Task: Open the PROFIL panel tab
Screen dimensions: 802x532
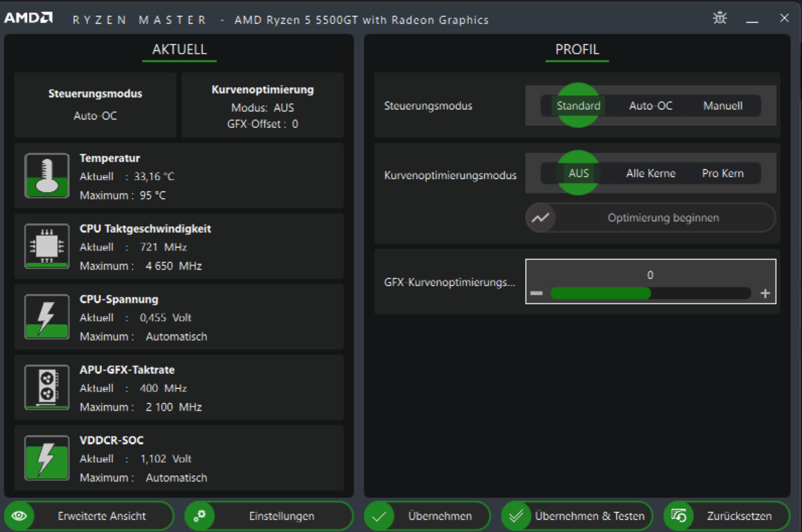Action: tap(577, 50)
